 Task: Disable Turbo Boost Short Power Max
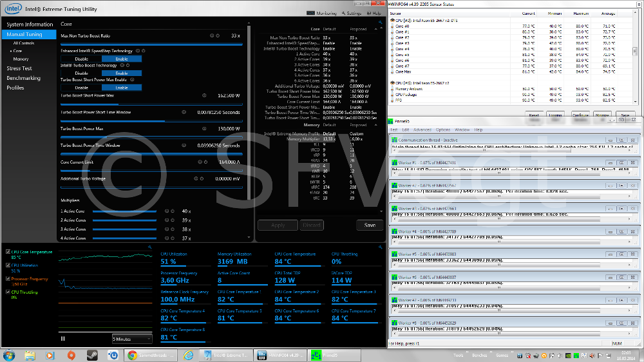click(81, 88)
